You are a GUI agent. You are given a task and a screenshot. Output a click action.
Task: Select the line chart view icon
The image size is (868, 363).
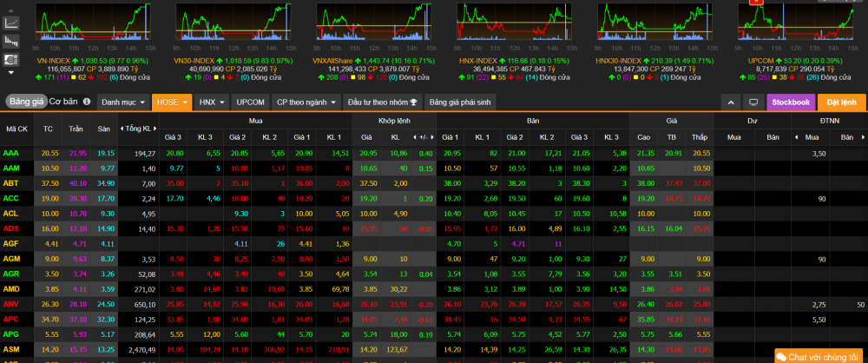coord(12,20)
